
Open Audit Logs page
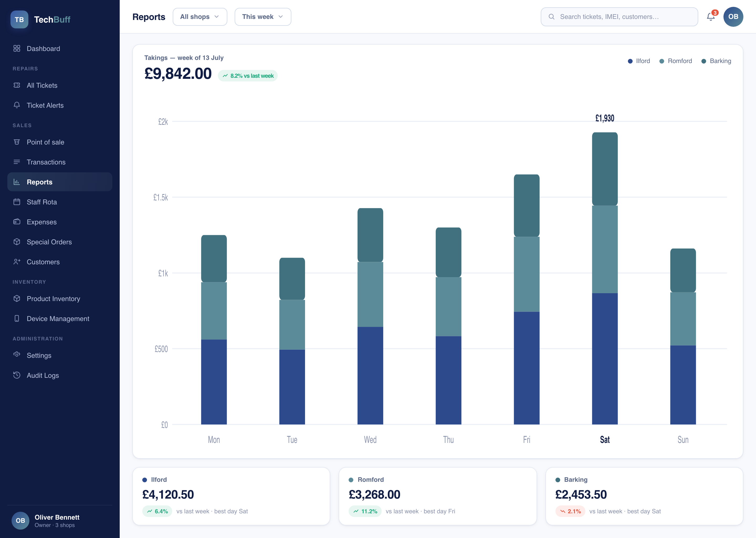point(60,375)
